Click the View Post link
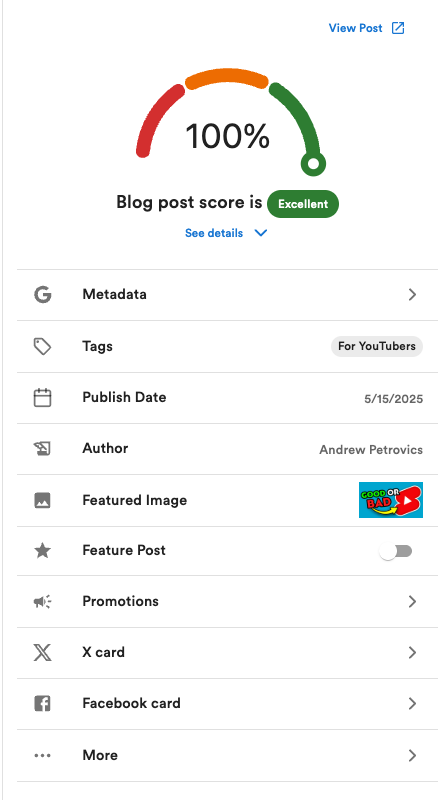The width and height of the screenshot is (448, 800). (366, 28)
